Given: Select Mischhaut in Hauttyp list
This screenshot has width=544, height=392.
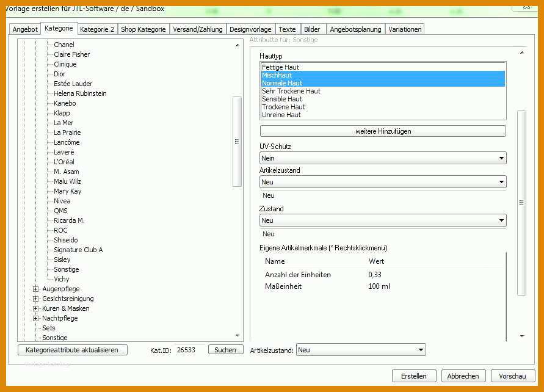Looking at the screenshot, I should tap(383, 75).
